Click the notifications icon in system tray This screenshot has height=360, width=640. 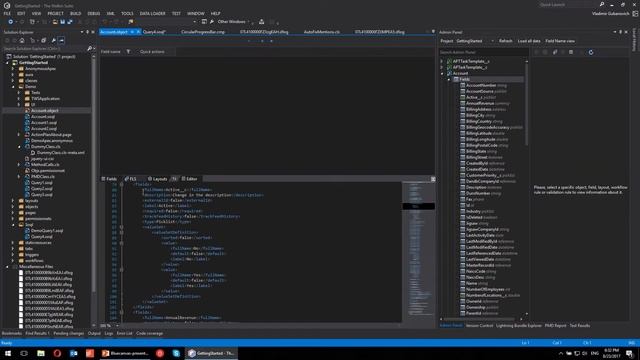click(630, 353)
